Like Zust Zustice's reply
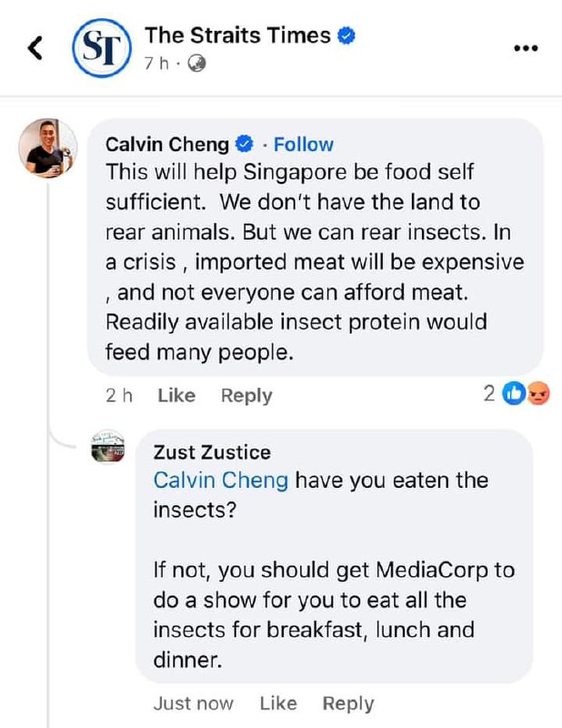562x728 pixels. (278, 703)
